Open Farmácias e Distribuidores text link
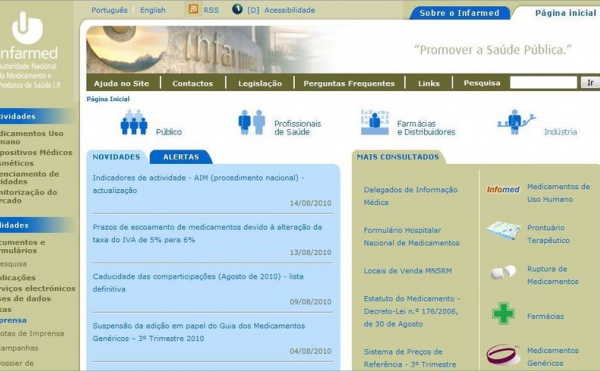600x372 pixels. [426, 128]
